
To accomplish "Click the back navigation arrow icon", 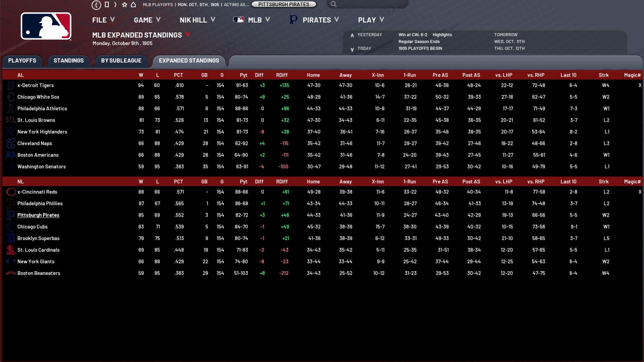I will pos(96,5).
